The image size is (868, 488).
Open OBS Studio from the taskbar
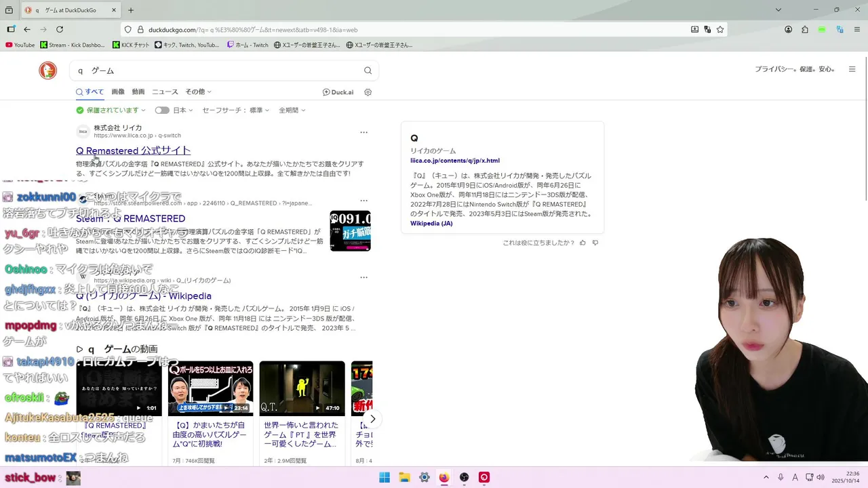(x=465, y=477)
